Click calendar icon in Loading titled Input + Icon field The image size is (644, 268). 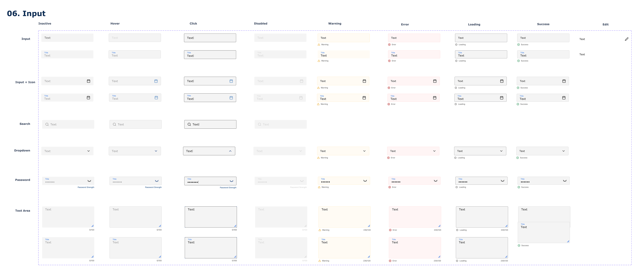(x=501, y=98)
